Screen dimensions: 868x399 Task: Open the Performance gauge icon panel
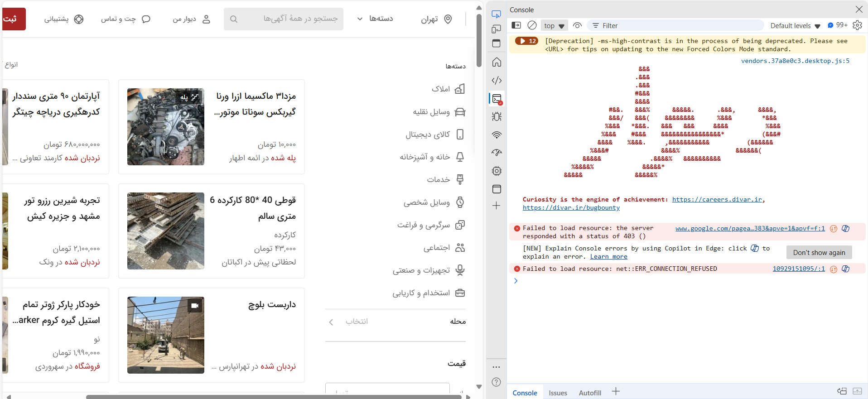pos(497,153)
